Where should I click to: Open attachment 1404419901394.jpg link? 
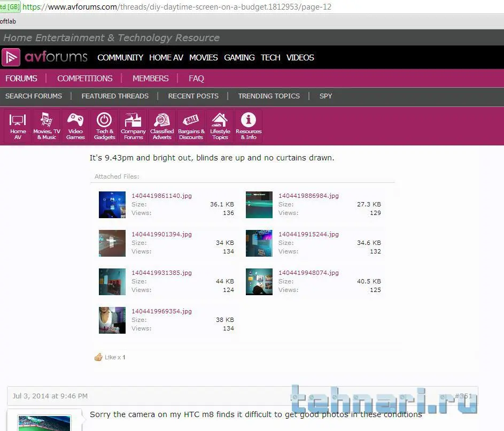point(162,234)
